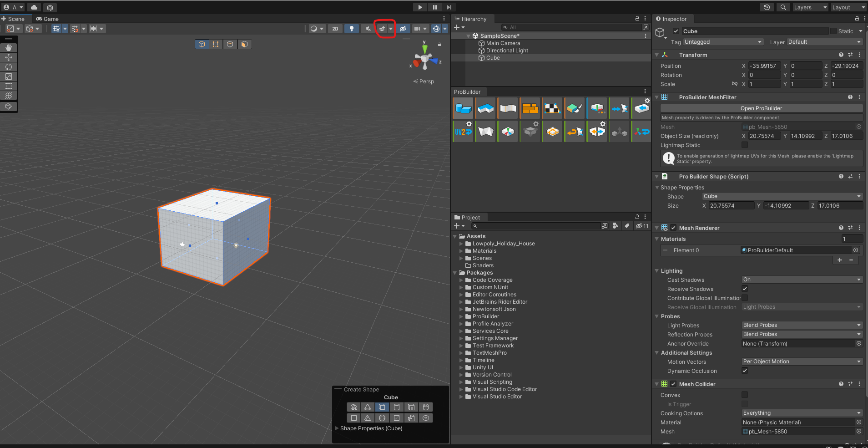
Task: Select Directional Light in Hierarchy
Action: click(x=507, y=51)
